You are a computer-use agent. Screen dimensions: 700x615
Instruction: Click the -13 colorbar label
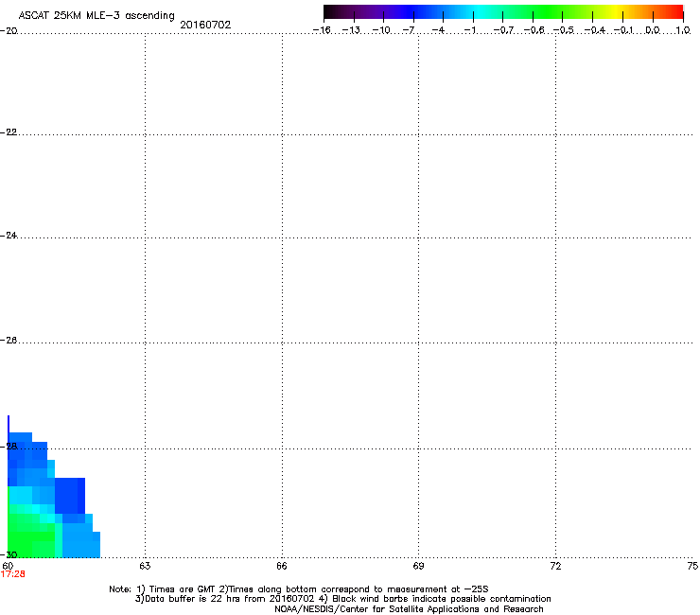click(351, 30)
